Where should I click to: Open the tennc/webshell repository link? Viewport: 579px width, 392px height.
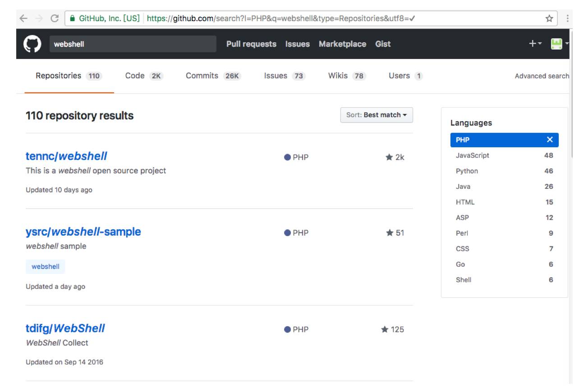[x=66, y=156]
